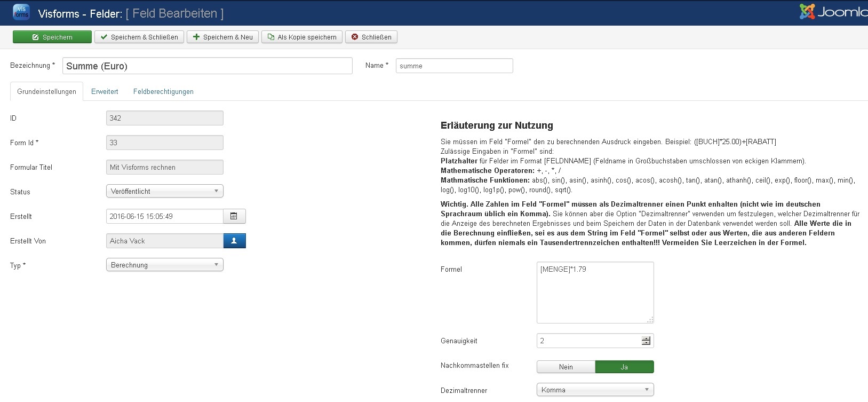Set Nachkommastellen fix to Ja
868x402 pixels.
tap(624, 367)
